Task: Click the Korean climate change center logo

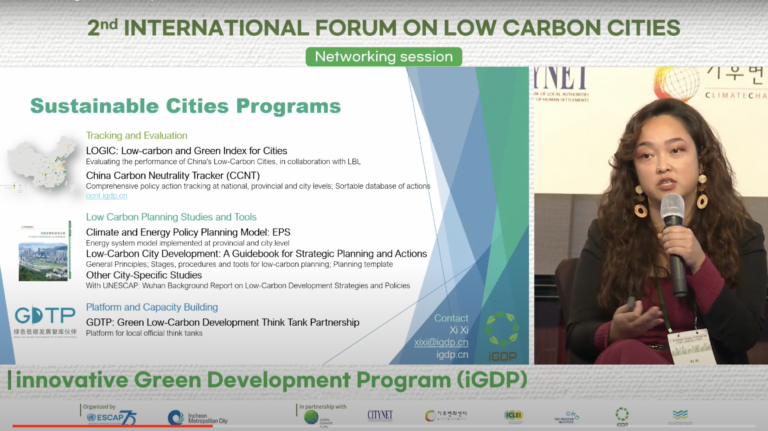Action: click(x=445, y=415)
